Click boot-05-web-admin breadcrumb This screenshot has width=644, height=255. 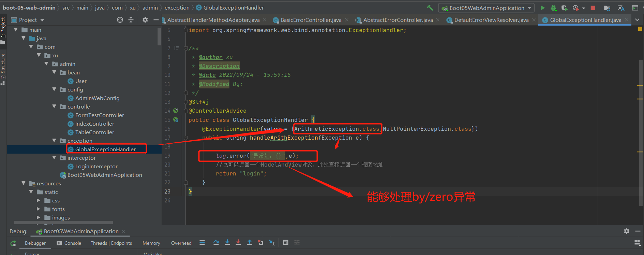[29, 8]
